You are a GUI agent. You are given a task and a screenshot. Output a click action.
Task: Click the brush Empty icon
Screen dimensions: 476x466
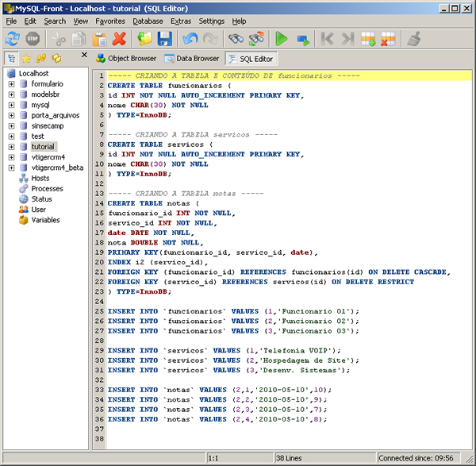(x=413, y=39)
